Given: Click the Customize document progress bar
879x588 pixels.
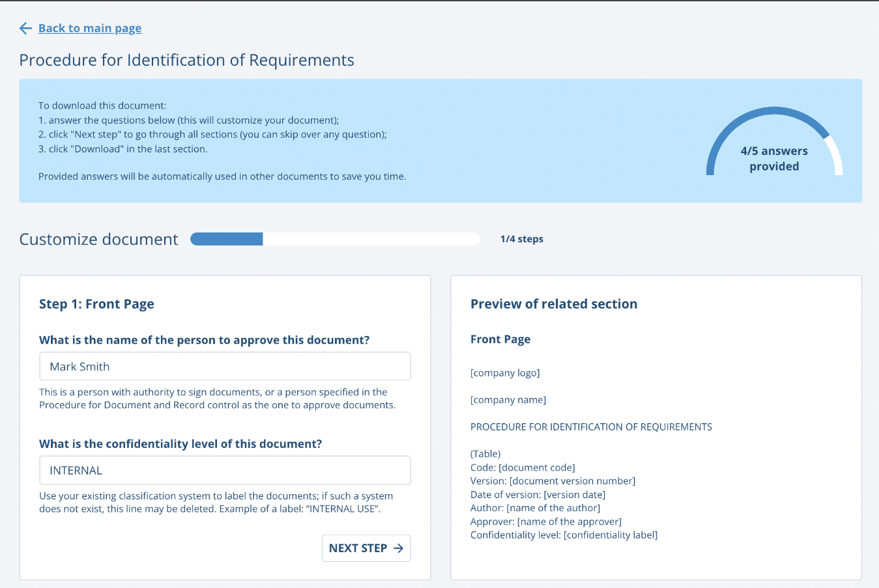Looking at the screenshot, I should pyautogui.click(x=334, y=239).
